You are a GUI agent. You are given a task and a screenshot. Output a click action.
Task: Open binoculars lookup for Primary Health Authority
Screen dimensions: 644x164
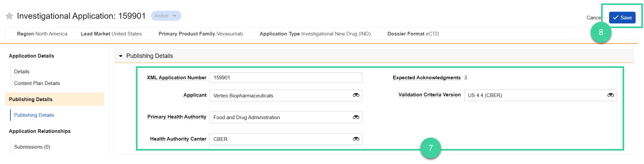(356, 117)
